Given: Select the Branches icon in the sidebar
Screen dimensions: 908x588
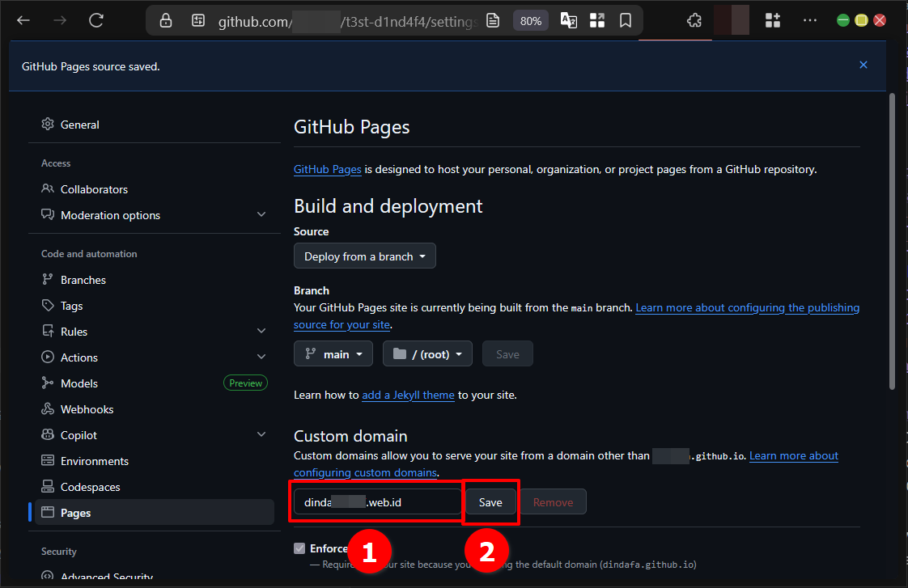Looking at the screenshot, I should click(x=47, y=279).
